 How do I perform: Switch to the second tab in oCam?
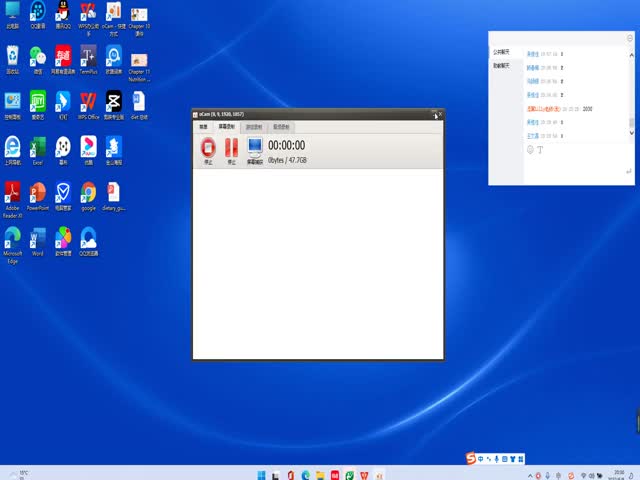click(226, 127)
